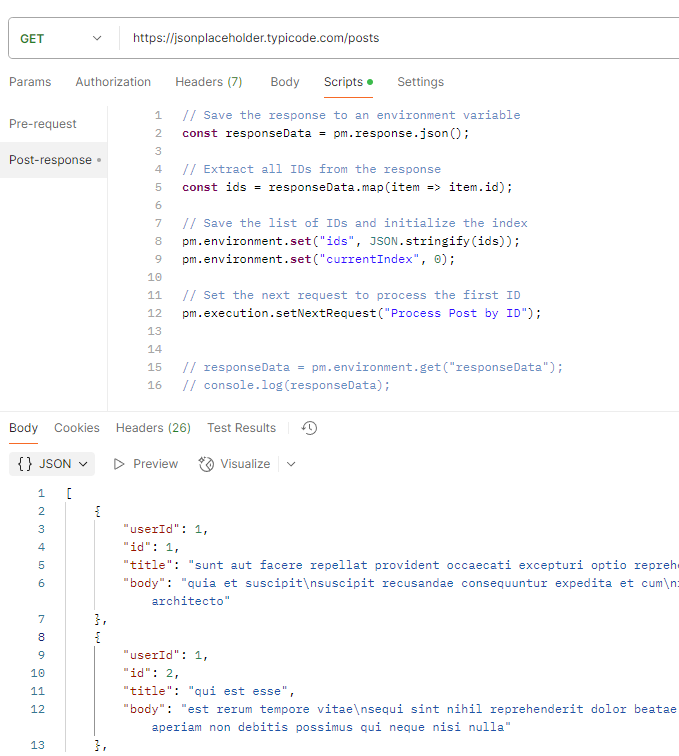Open the Test Results tab
The image size is (679, 756).
[241, 428]
